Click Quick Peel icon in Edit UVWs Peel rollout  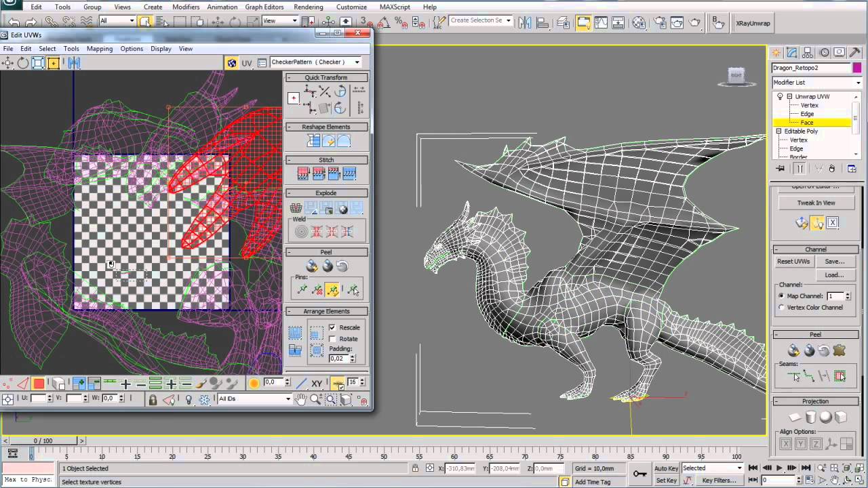tap(311, 266)
